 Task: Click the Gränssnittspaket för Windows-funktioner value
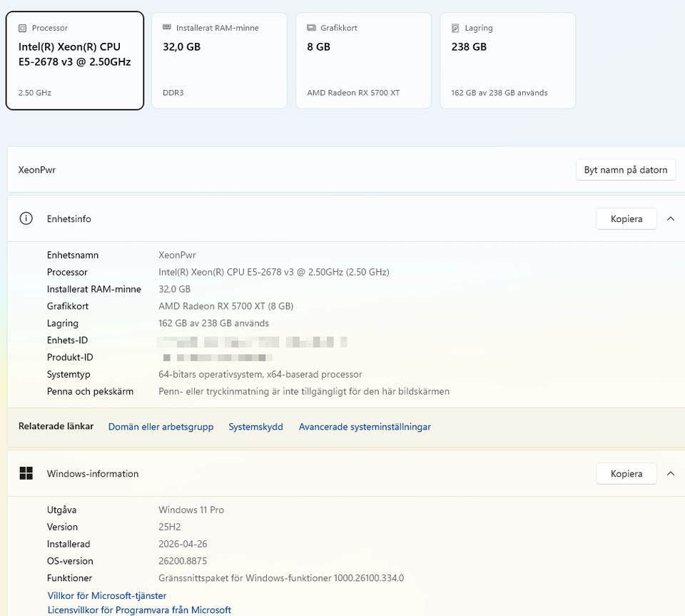(281, 578)
